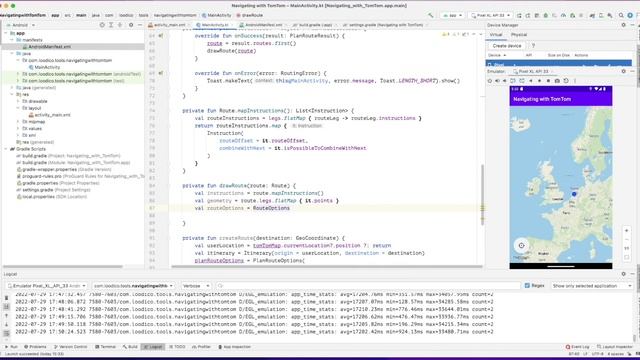Click drawRoute breadcrumb in navigation bar

click(x=249, y=16)
